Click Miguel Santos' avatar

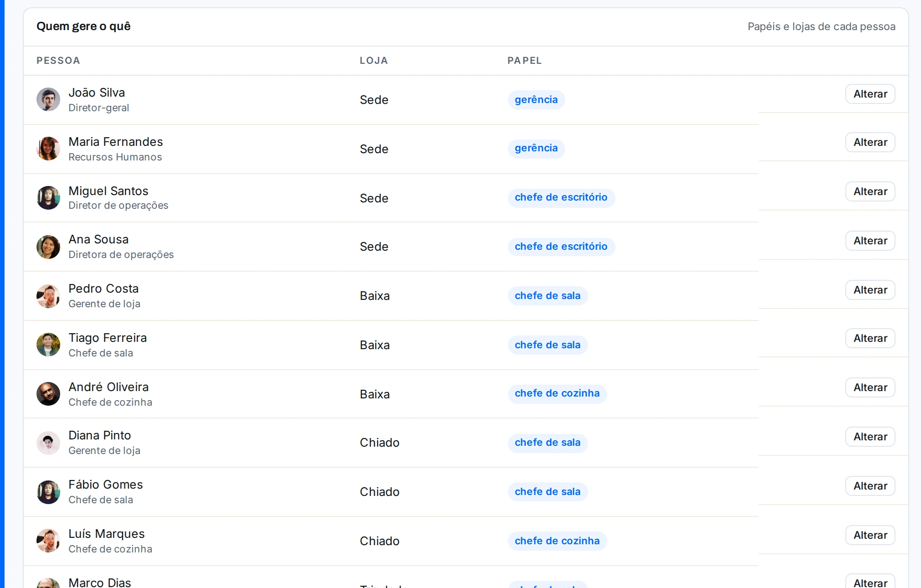point(48,198)
